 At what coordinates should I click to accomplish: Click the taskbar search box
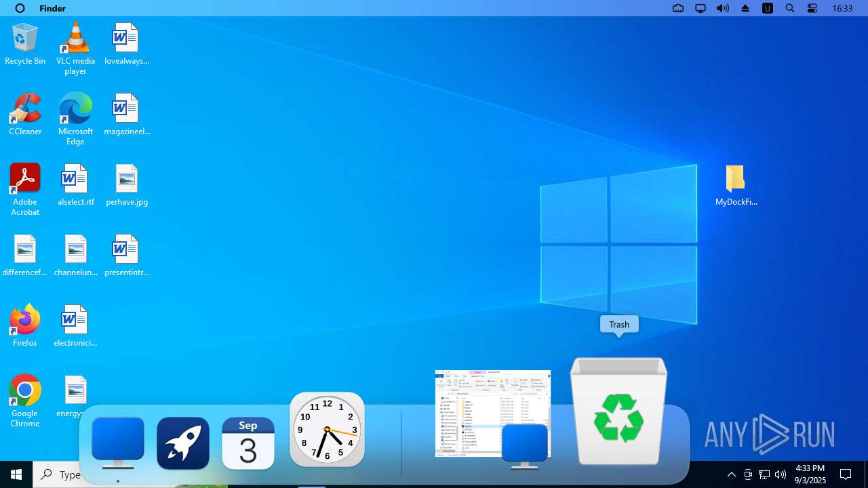[x=61, y=474]
